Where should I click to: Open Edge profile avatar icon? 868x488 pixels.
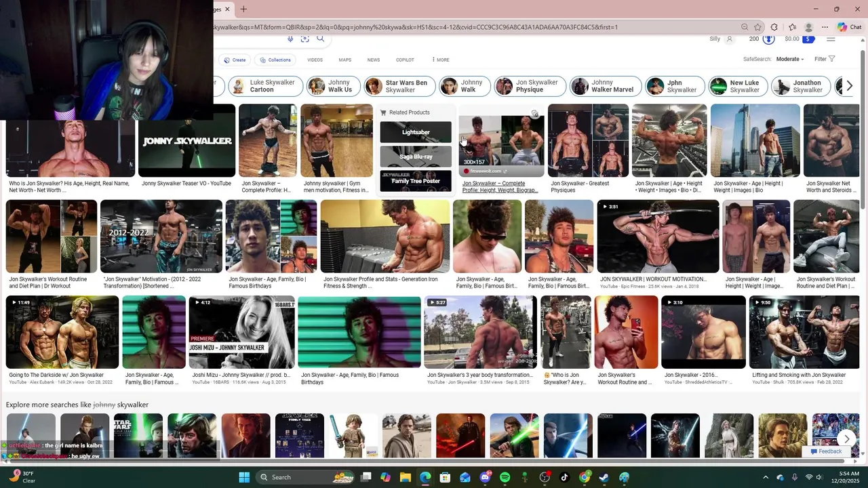808,27
